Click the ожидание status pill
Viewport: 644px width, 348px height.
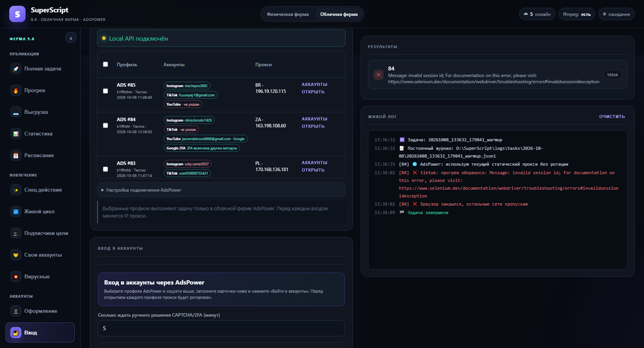point(617,14)
